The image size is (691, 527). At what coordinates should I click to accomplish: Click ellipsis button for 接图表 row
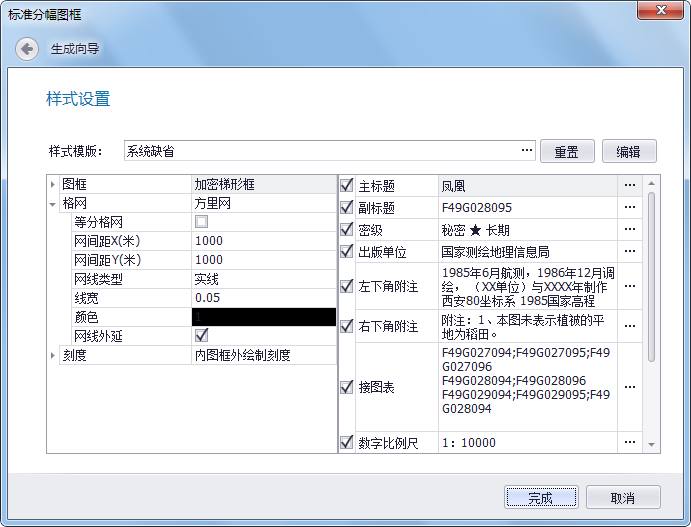pyautogui.click(x=629, y=387)
